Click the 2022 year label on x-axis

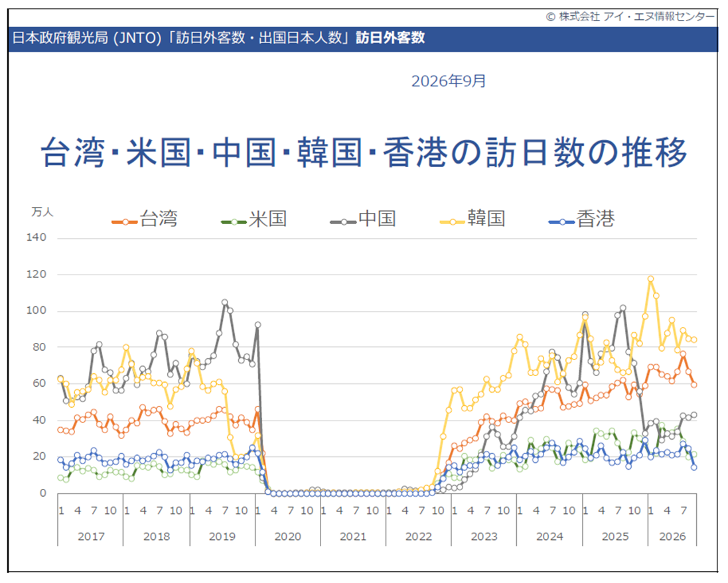pos(419,537)
